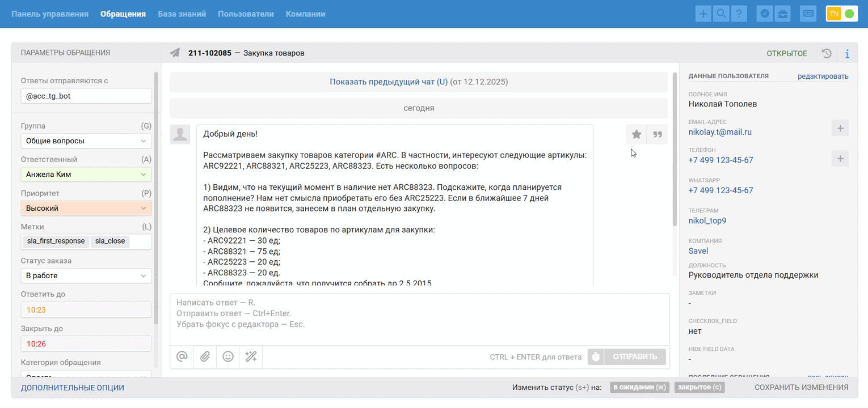
Task: Click 'Показать предыдущий чат' link
Action: pyautogui.click(x=389, y=82)
